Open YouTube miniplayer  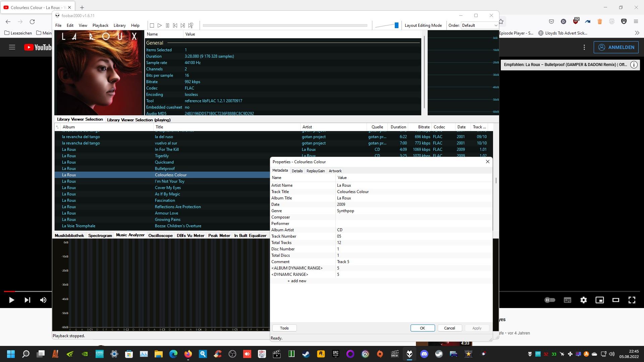[600, 300]
